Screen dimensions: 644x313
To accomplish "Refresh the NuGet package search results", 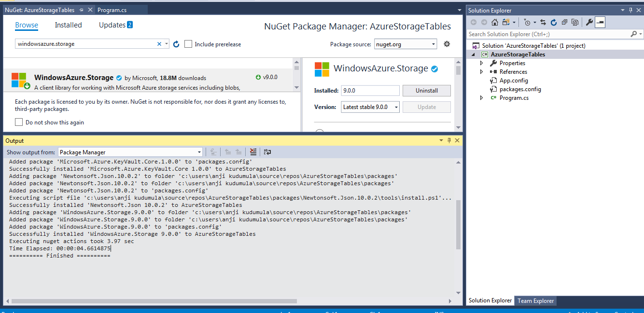I will click(x=176, y=44).
